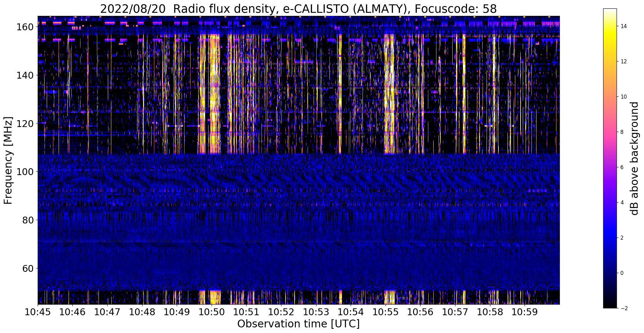Click the 'Observation time [UTC]' axis label
Image resolution: width=644 pixels, height=333 pixels.
click(298, 324)
